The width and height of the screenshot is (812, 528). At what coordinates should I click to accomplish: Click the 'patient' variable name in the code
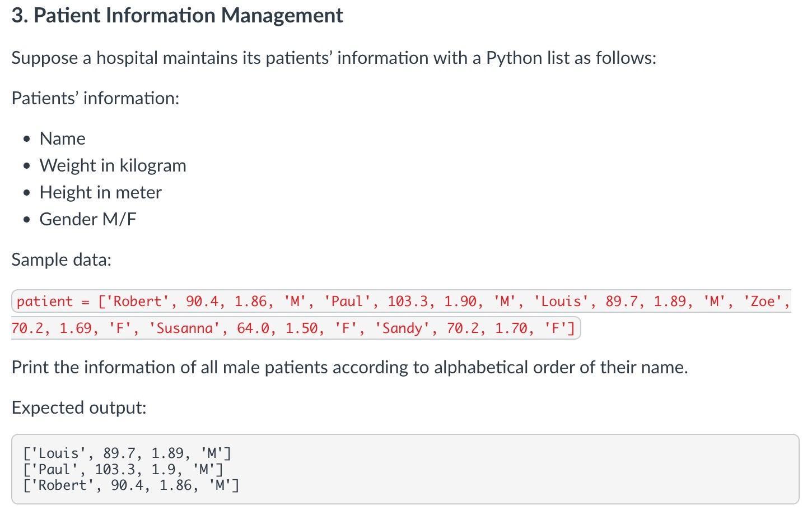tap(45, 302)
